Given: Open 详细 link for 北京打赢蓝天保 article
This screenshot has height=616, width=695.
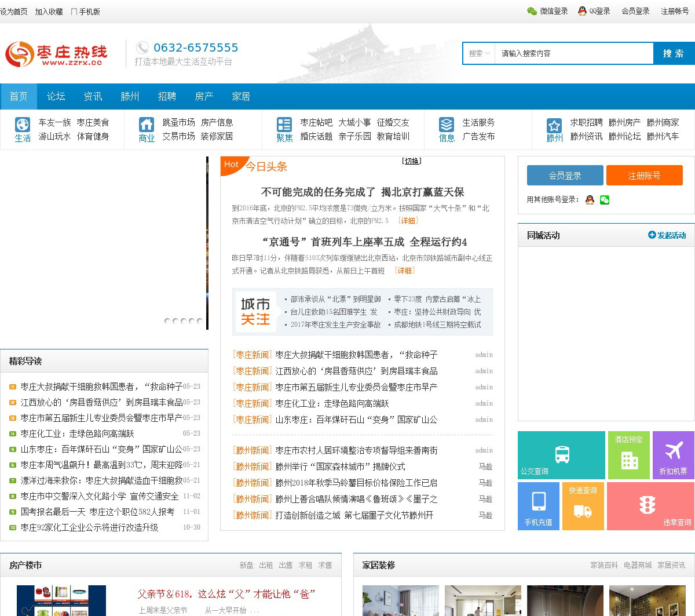Looking at the screenshot, I should click(x=408, y=221).
